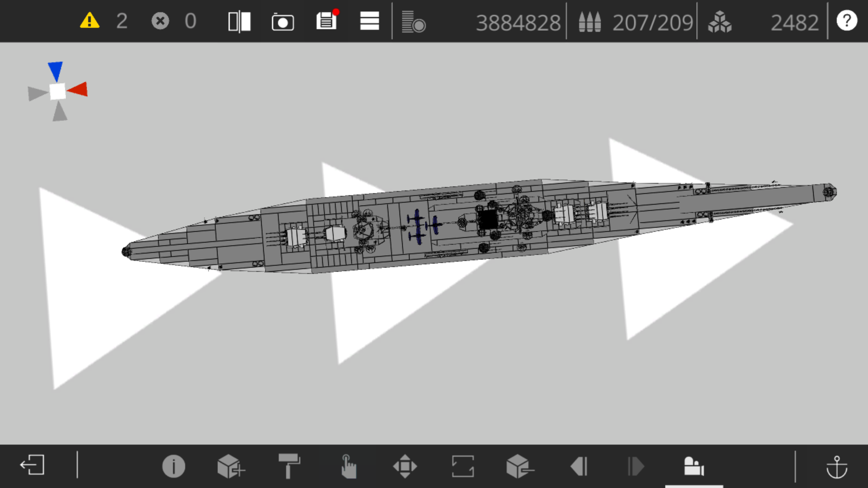Open the info tool
The height and width of the screenshot is (488, 868).
[x=174, y=466]
